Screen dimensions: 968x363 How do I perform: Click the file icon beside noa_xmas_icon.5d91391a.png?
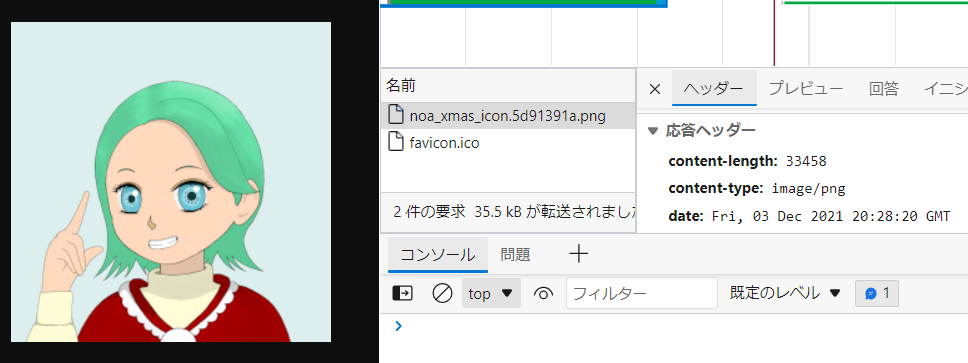pos(395,115)
